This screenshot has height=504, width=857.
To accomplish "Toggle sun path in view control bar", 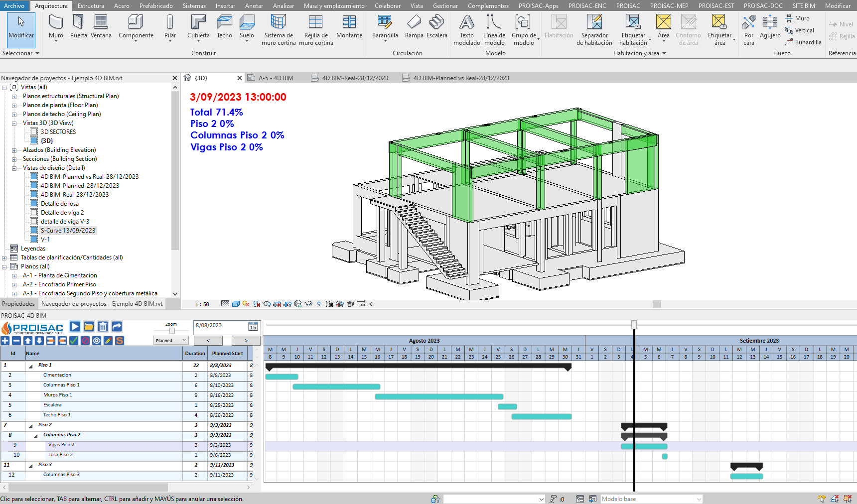I will (x=246, y=304).
